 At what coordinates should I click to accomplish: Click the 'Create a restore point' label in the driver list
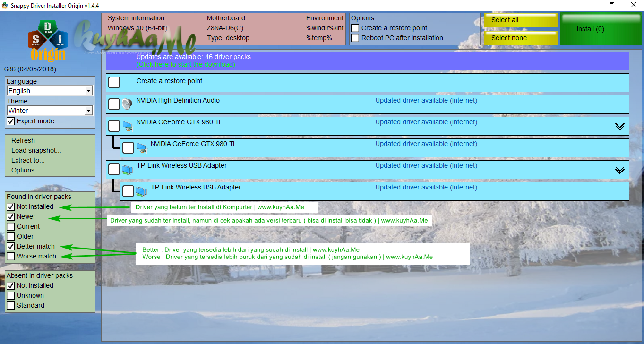point(169,81)
